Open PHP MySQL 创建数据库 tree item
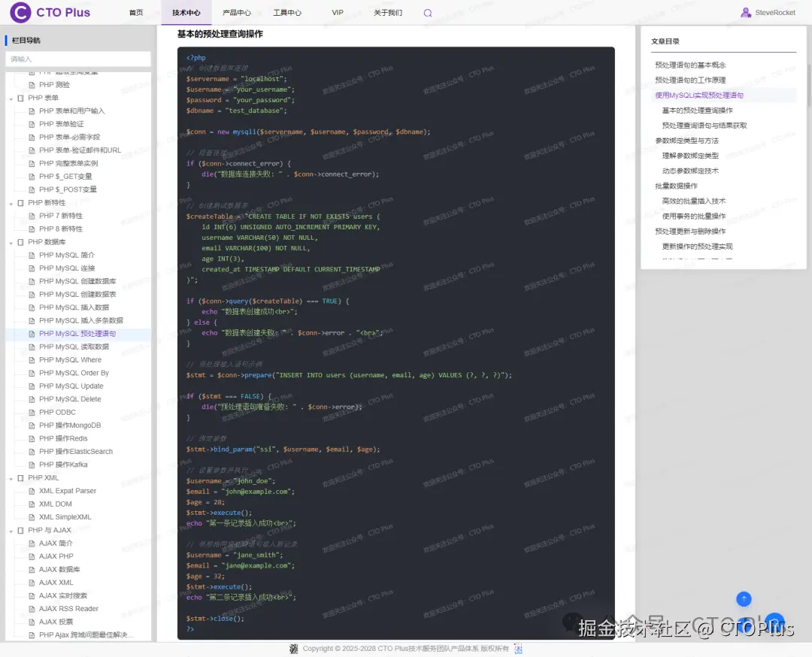Viewport: 812px width, 657px height. pos(77,281)
